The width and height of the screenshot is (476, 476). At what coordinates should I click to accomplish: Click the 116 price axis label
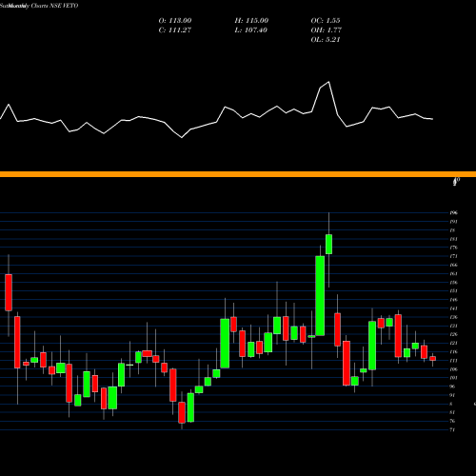pyautogui.click(x=453, y=351)
